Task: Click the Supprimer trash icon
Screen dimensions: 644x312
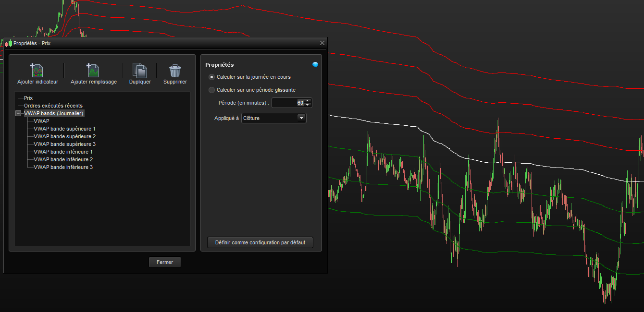Action: pos(175,71)
